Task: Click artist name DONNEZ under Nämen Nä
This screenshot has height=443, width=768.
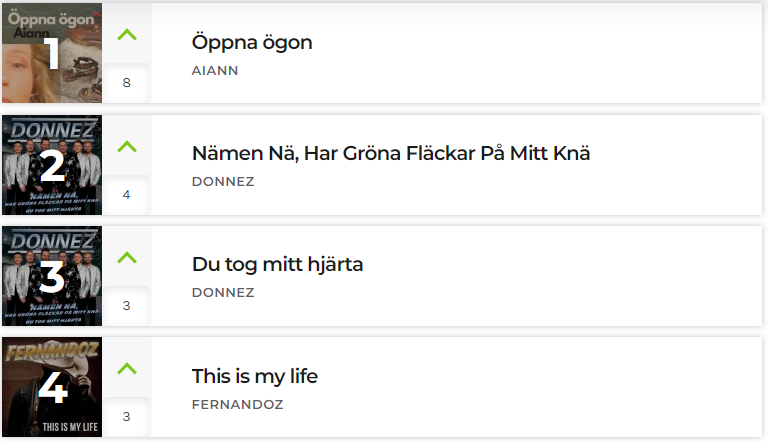Action: click(223, 182)
